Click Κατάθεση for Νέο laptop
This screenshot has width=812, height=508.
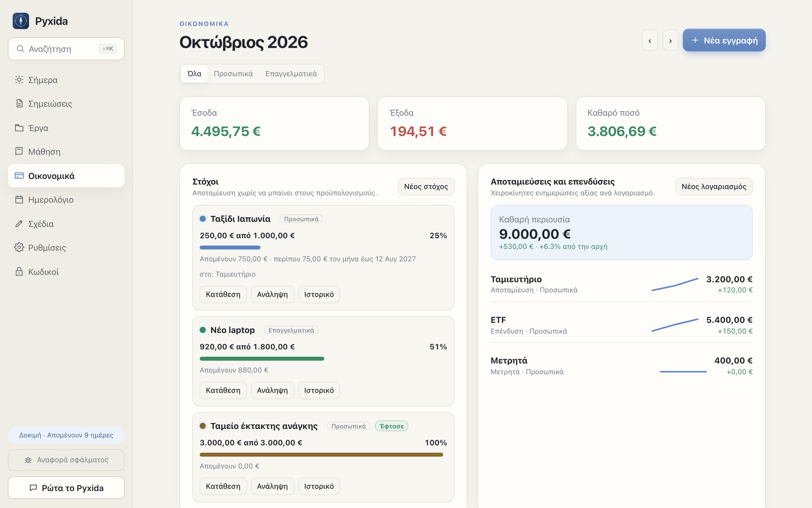click(223, 390)
